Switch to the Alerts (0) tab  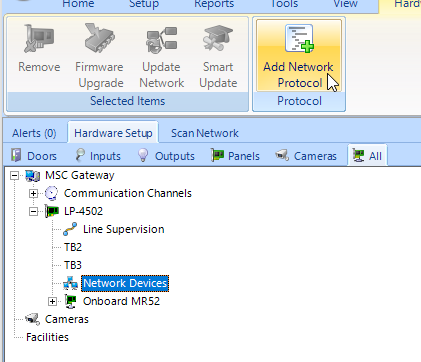34,133
